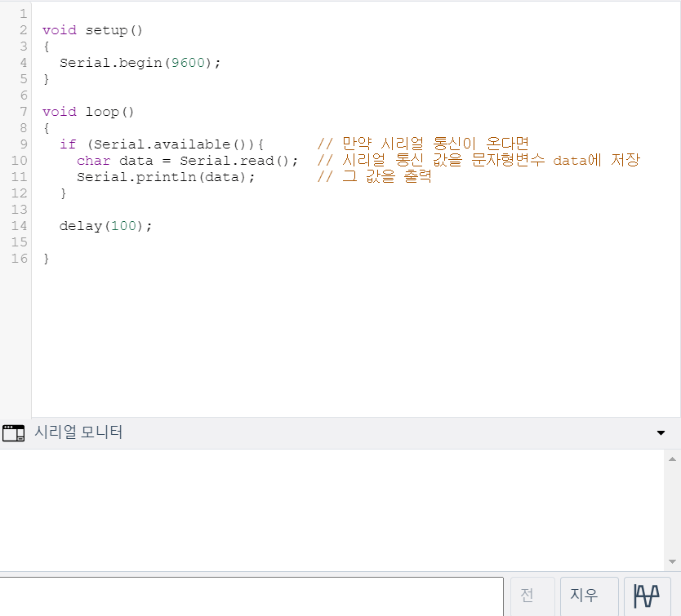Click the 시리얼 모니터 title text

pyautogui.click(x=78, y=432)
